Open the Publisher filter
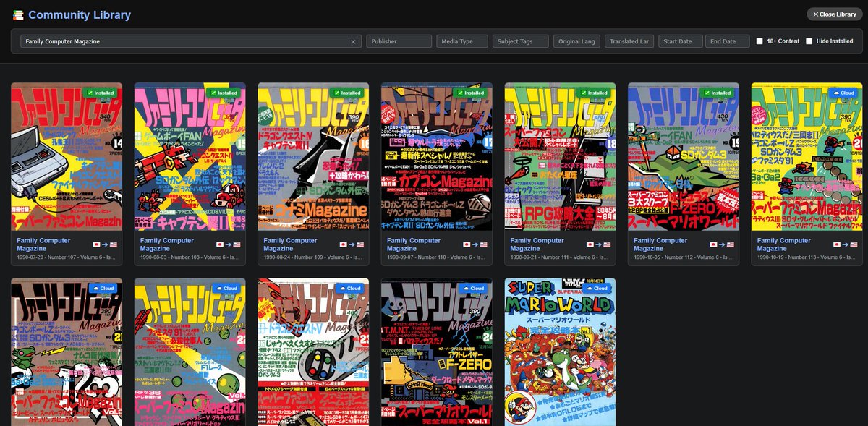868x426 pixels. point(399,41)
